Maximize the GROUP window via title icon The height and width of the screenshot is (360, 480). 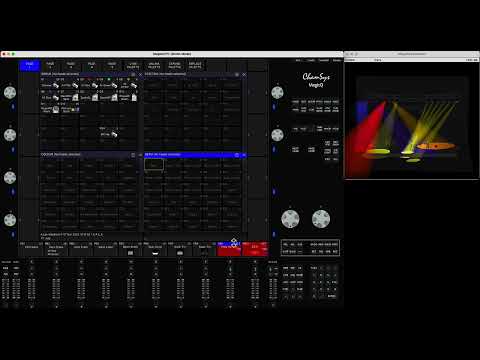(133, 74)
